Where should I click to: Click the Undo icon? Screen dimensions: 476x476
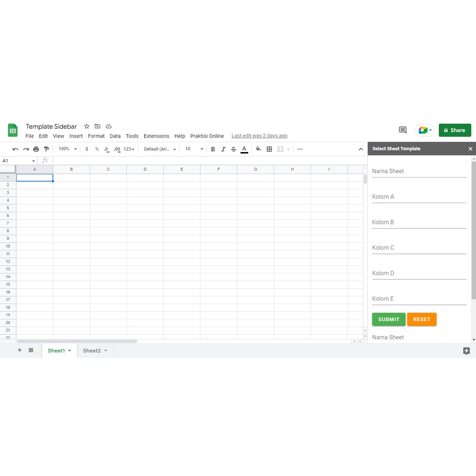pos(15,149)
